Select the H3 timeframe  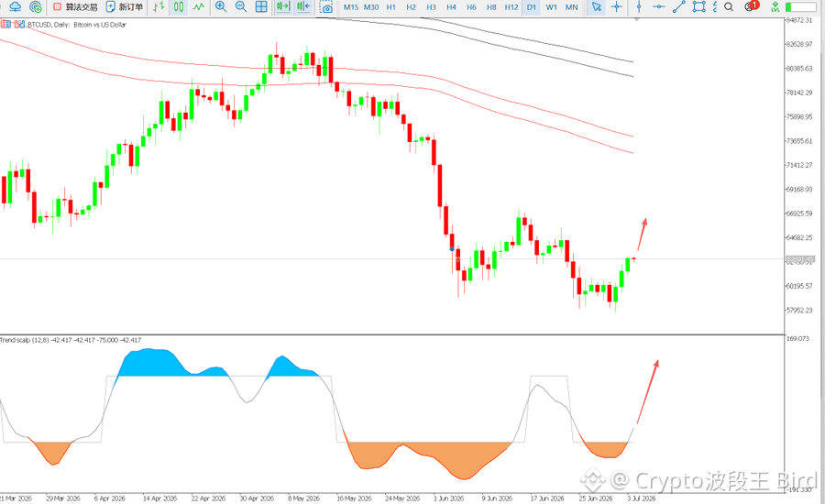coord(431,7)
